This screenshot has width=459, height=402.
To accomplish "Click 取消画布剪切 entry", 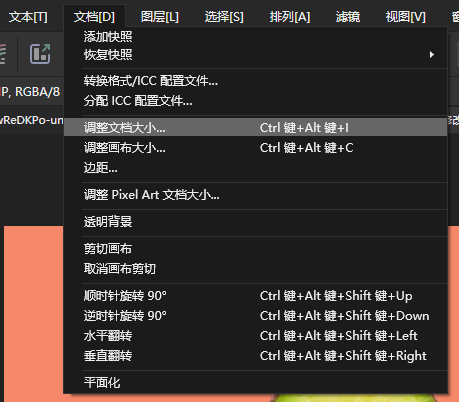I will 255,269.
